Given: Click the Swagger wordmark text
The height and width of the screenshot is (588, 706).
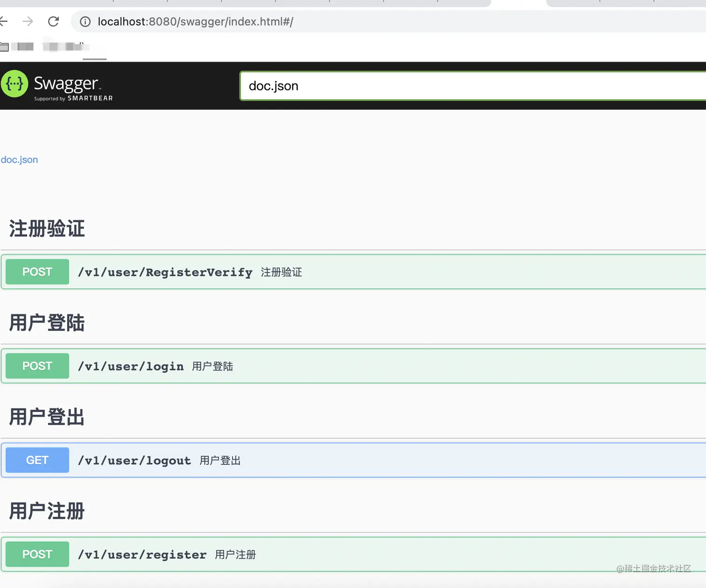Looking at the screenshot, I should (x=66, y=84).
